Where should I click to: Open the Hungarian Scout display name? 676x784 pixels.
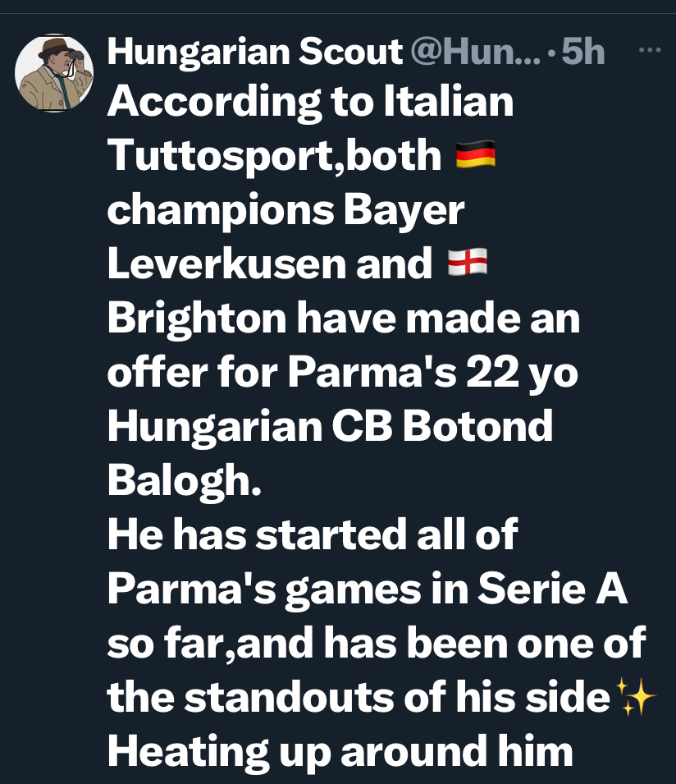point(255,51)
